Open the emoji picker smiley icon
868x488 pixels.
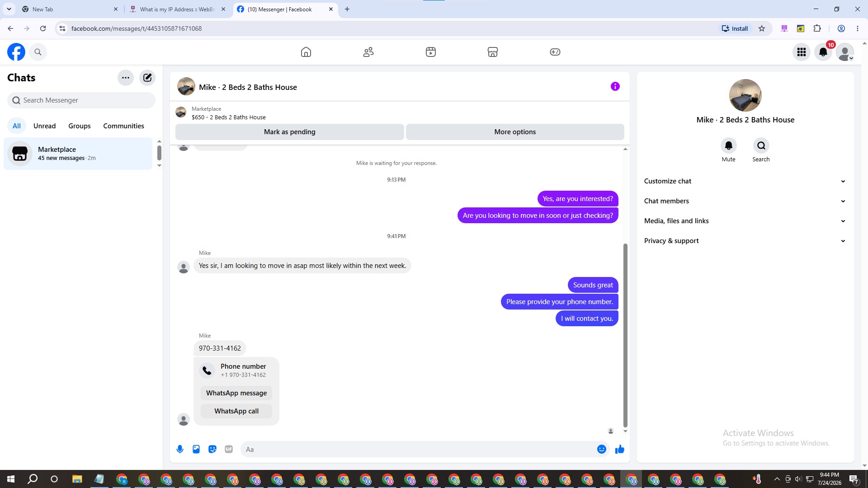(x=602, y=449)
